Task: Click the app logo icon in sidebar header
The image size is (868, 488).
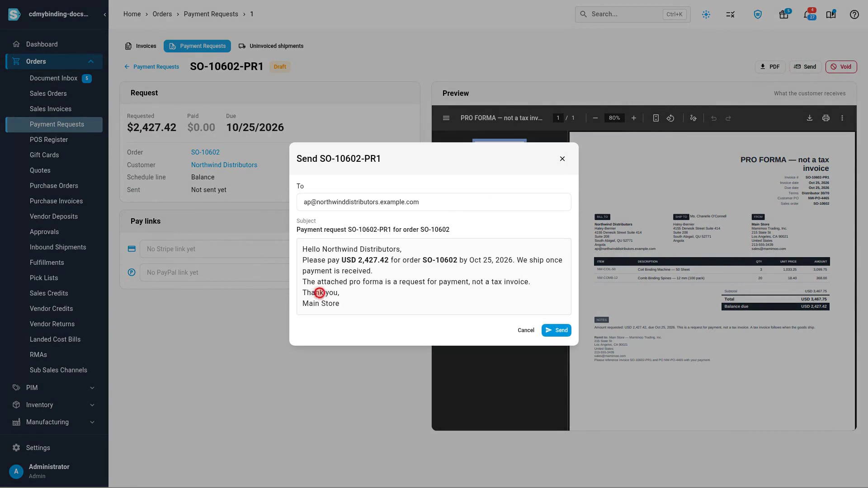Action: pos(14,14)
